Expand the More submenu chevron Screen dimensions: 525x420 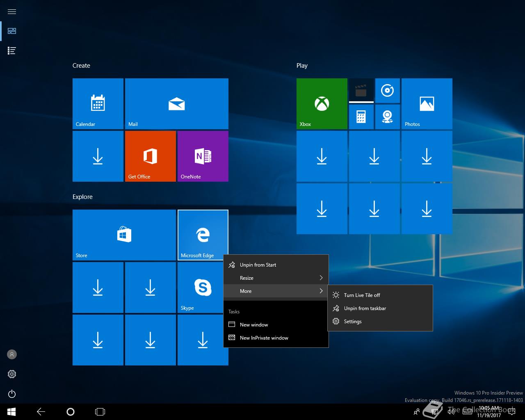point(321,291)
